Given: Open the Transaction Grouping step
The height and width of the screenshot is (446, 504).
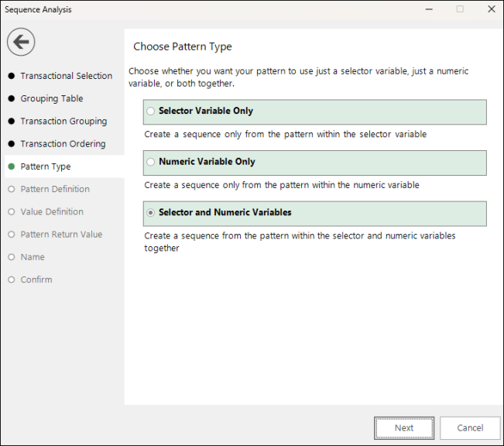Looking at the screenshot, I should click(x=63, y=122).
